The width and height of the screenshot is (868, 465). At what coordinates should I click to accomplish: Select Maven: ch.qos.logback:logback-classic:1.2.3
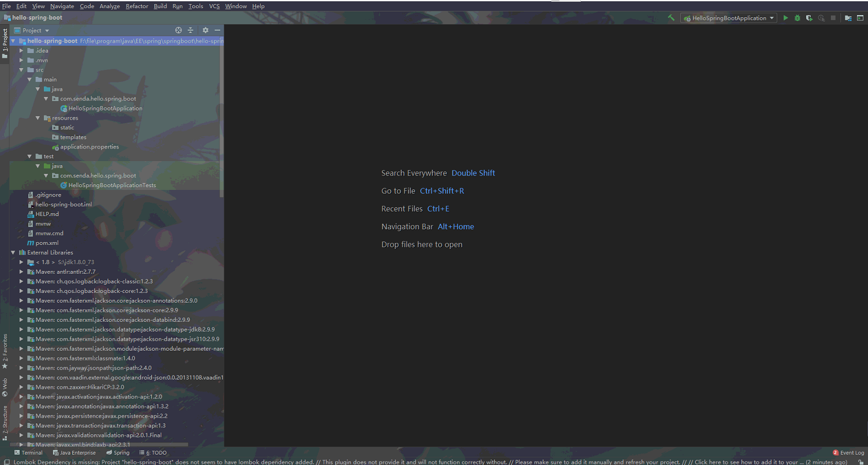coord(90,281)
